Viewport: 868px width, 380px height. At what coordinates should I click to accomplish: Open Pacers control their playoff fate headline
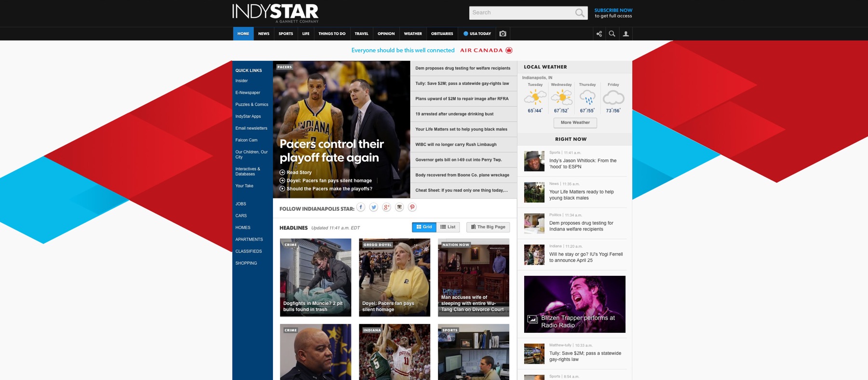(x=332, y=151)
